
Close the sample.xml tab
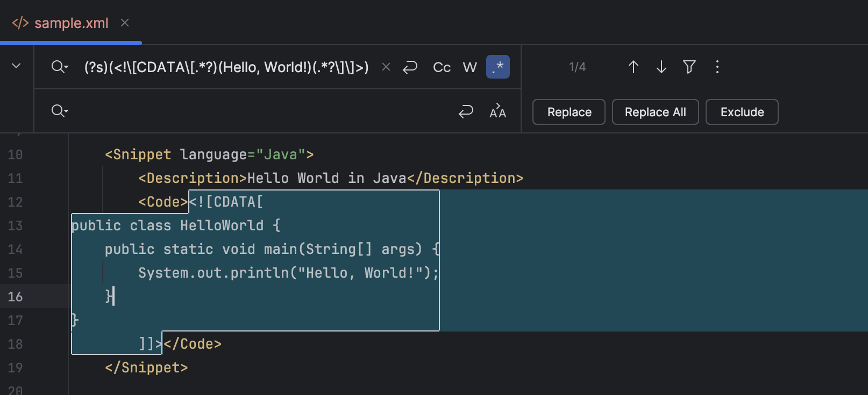[x=125, y=23]
